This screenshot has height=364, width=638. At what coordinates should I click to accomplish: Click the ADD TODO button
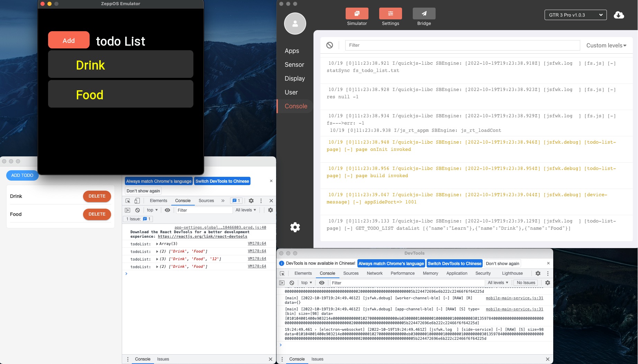22,175
